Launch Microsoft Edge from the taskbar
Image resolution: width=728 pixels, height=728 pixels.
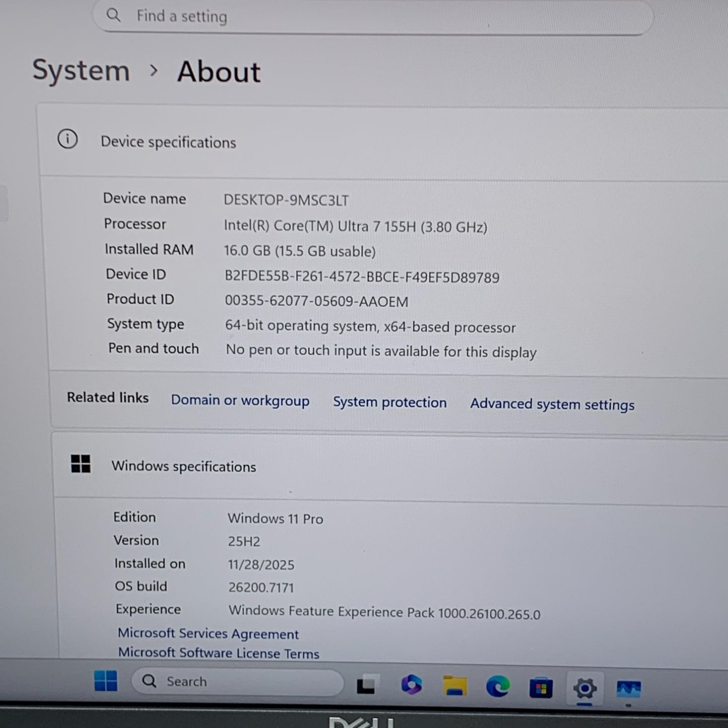click(x=498, y=687)
